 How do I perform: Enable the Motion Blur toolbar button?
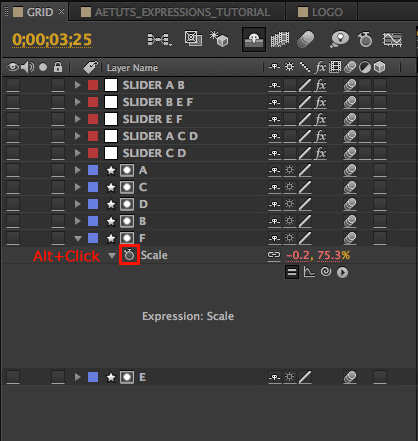[305, 39]
